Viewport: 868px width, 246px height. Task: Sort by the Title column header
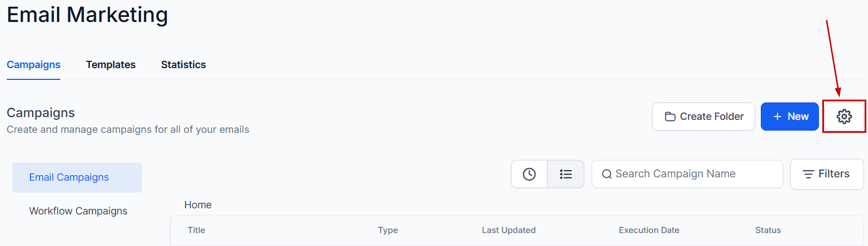(196, 230)
